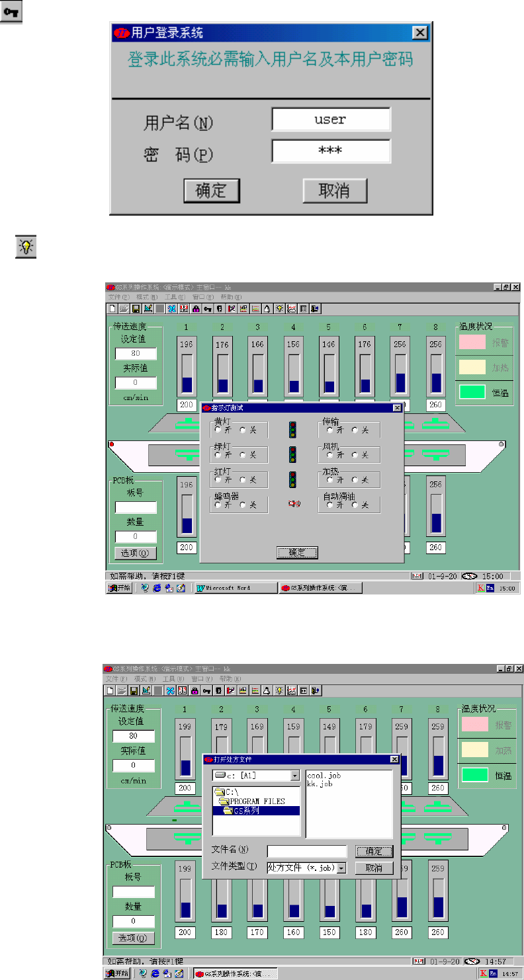The image size is (524, 980).
Task: Select kk.job in the file list
Action: tap(320, 784)
